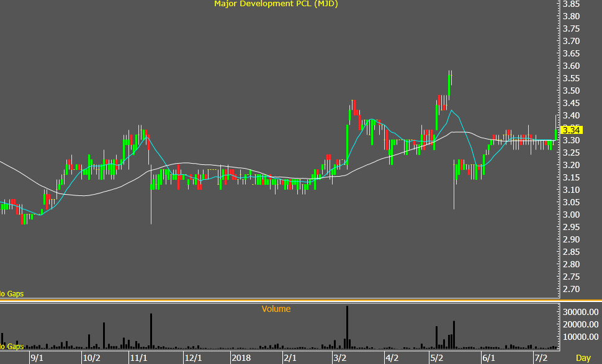Click the 3.60 price scale value
The width and height of the screenshot is (602, 364).
pos(571,66)
